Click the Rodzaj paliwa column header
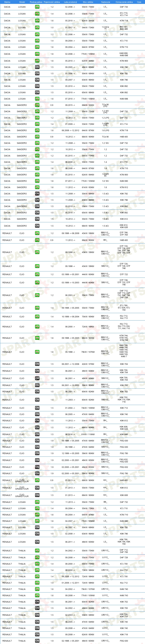Screen dimensions: 145x644 [x=36, y=2]
